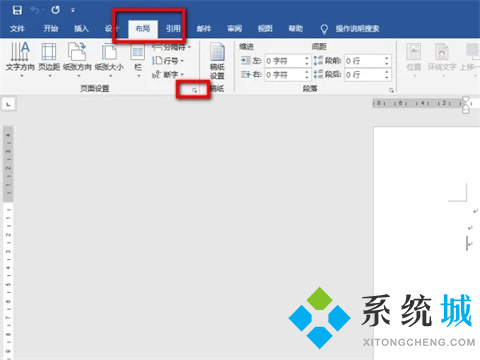
Task: Switch to the 插入 tab
Action: click(x=81, y=29)
